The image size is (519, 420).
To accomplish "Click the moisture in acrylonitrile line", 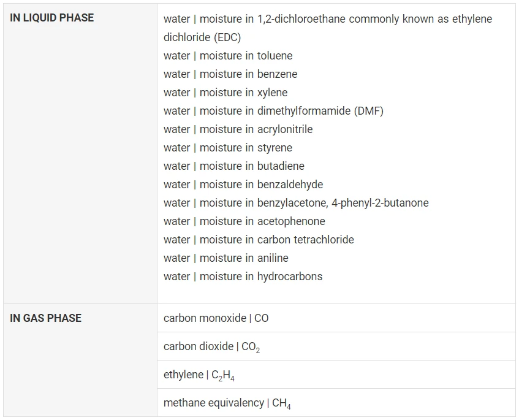I will click(238, 129).
